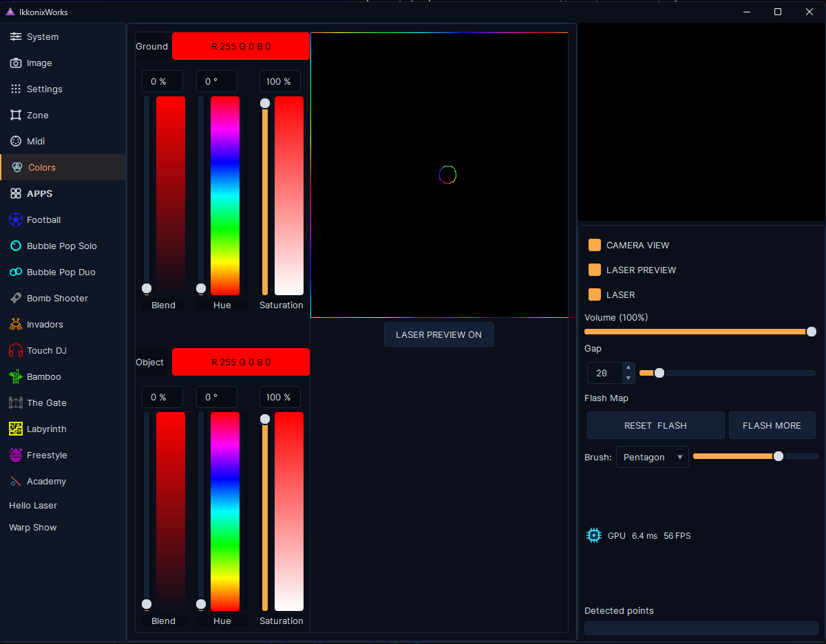Click the Object Blend 0 % value field
This screenshot has height=644, width=826.
(162, 397)
